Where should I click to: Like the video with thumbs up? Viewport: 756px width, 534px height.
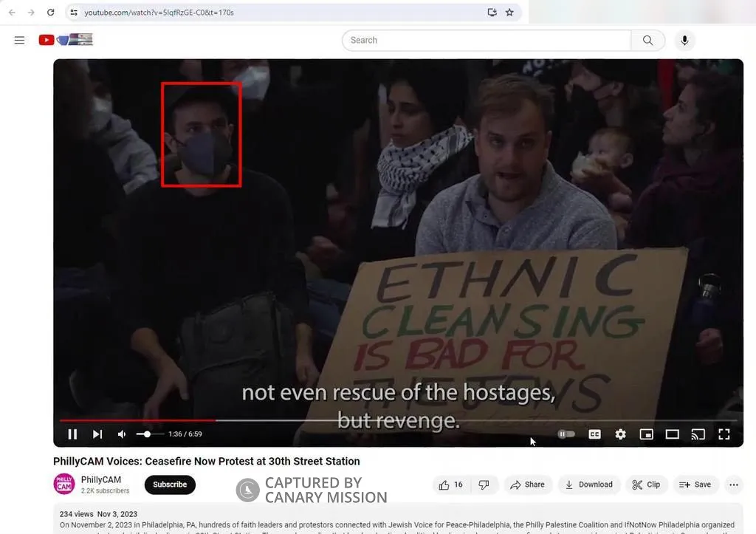[x=450, y=485]
